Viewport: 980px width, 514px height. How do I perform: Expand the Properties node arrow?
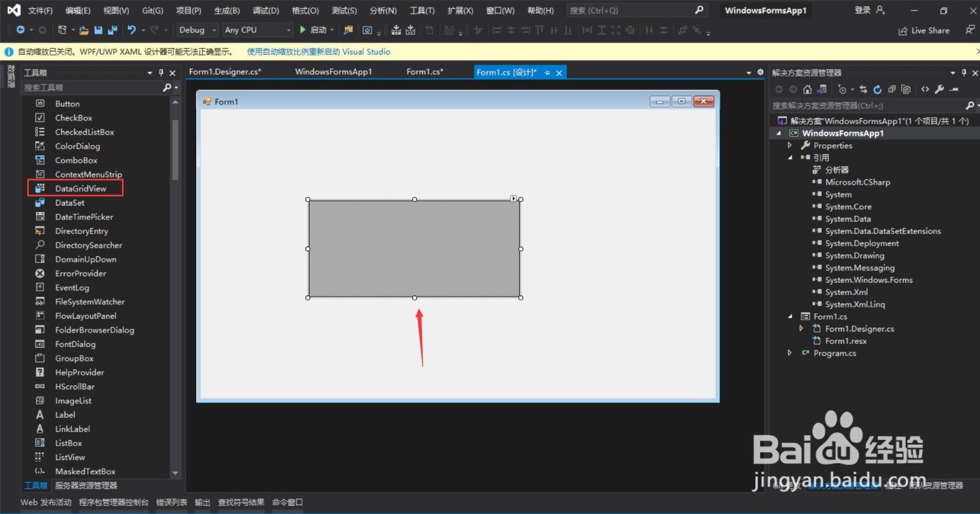coord(790,145)
